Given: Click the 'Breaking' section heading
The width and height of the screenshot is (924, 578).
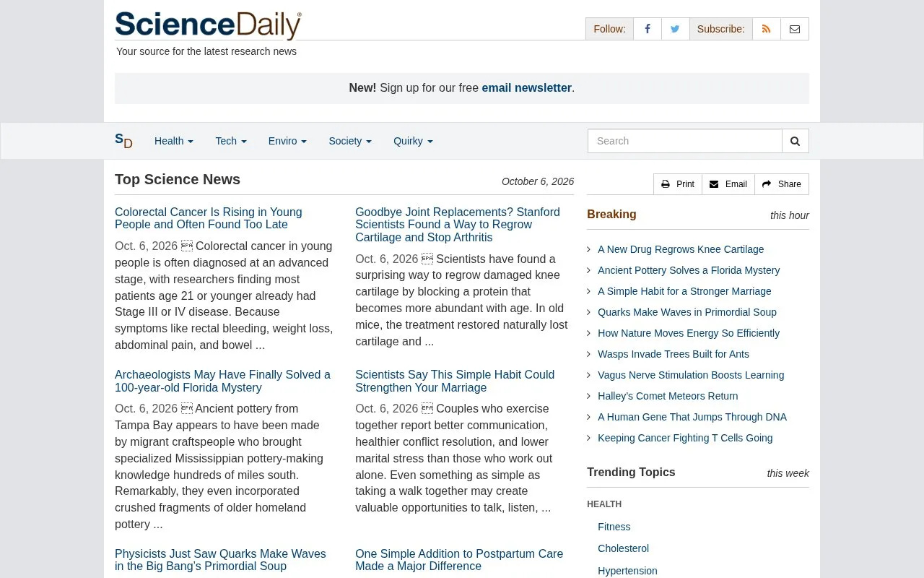Looking at the screenshot, I should click(611, 215).
